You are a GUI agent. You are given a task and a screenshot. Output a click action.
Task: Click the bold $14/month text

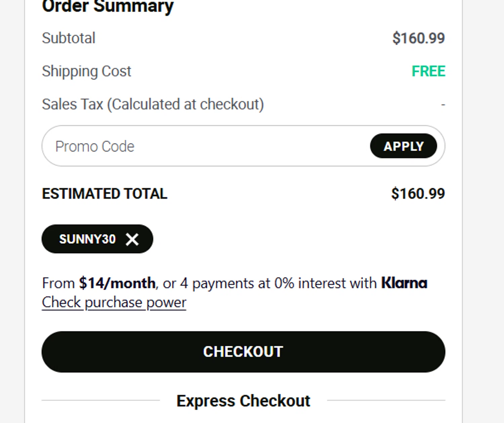[x=117, y=283]
